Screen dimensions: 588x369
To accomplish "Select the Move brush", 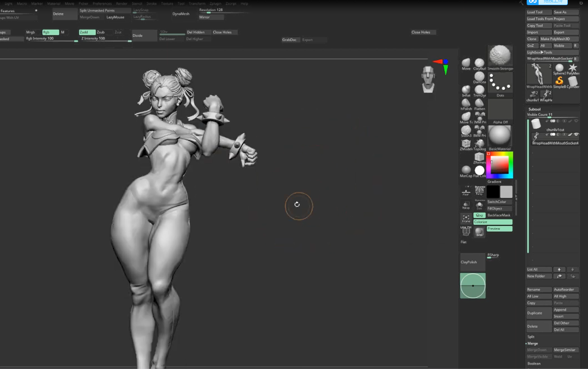I will [466, 64].
